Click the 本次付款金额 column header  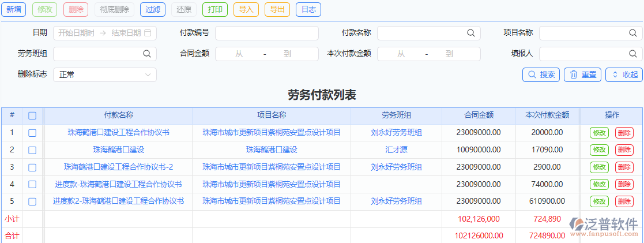pos(548,115)
